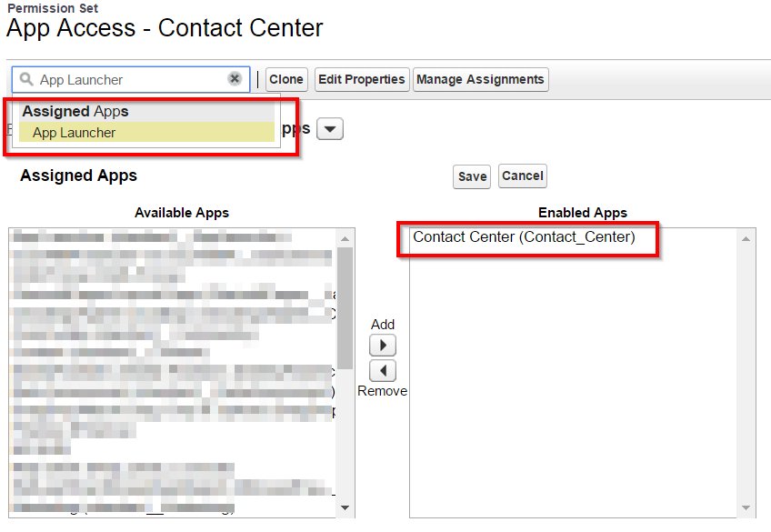Click the search magnifier icon
This screenshot has width=771, height=532.
pyautogui.click(x=26, y=79)
